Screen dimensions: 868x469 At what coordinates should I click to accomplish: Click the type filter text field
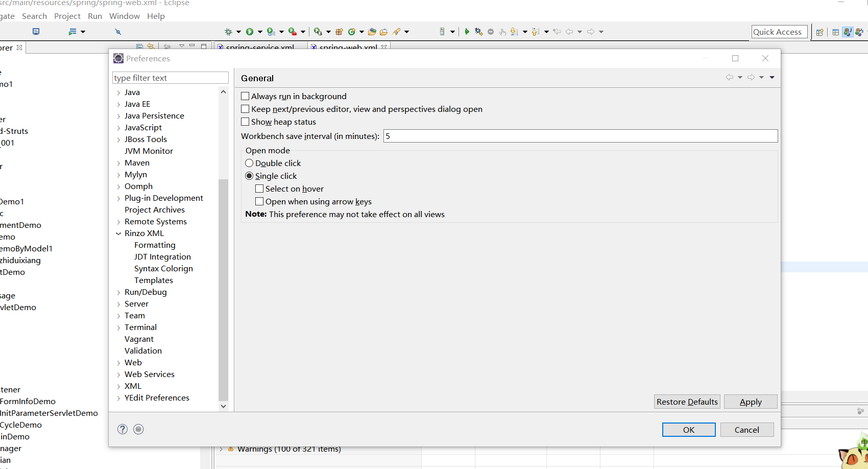coord(171,78)
